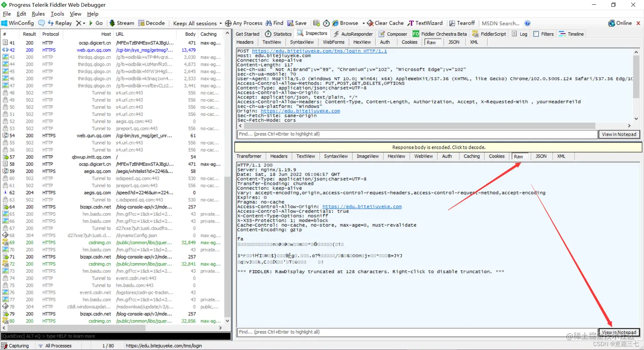Open the Log tab
Viewport: 644px width, 350px height.
(519, 34)
